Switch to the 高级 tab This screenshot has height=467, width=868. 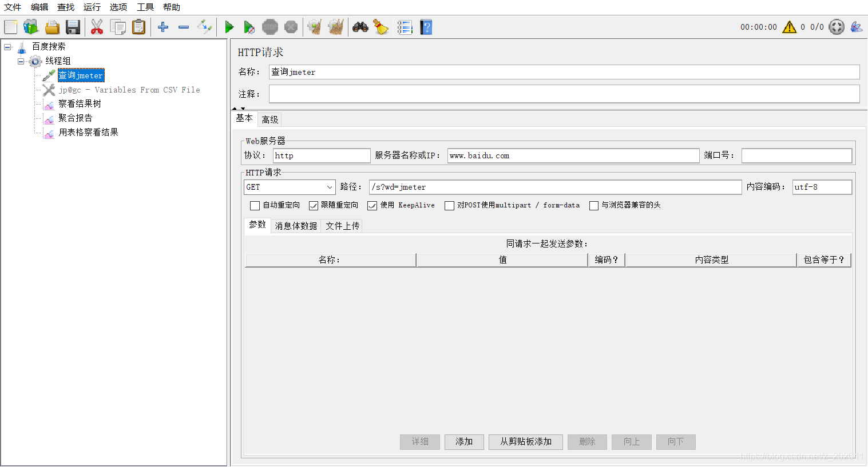[x=270, y=119]
